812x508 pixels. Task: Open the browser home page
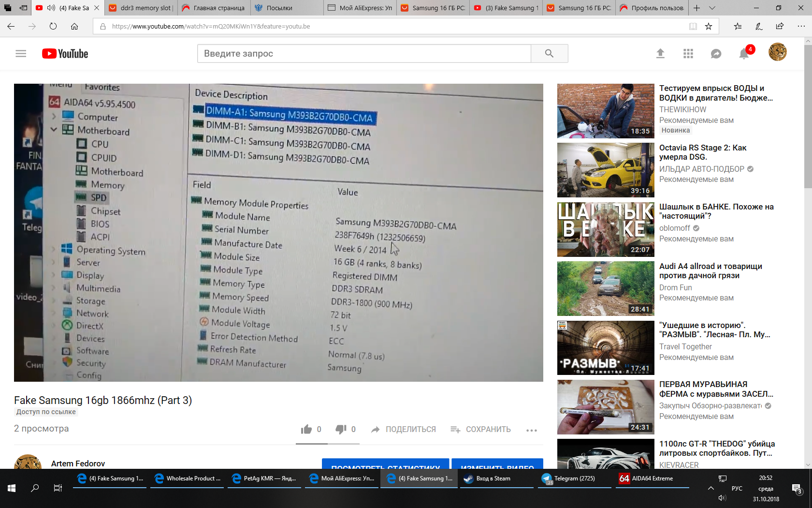click(74, 27)
